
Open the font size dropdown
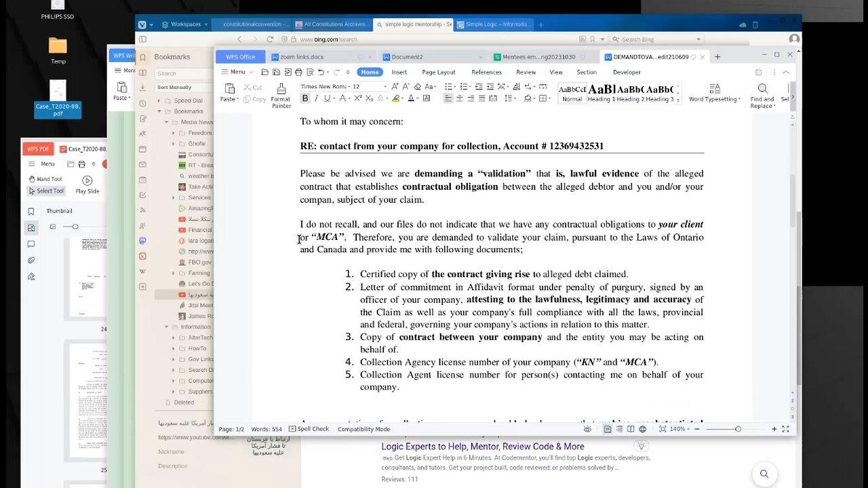[385, 87]
